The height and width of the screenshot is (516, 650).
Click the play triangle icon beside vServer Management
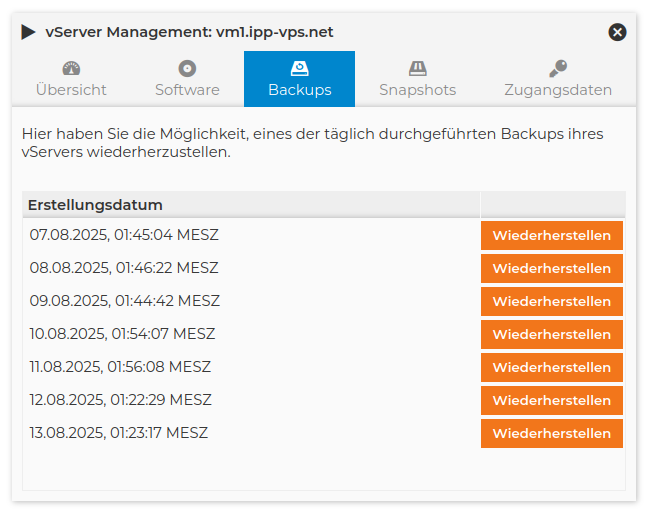pos(28,32)
